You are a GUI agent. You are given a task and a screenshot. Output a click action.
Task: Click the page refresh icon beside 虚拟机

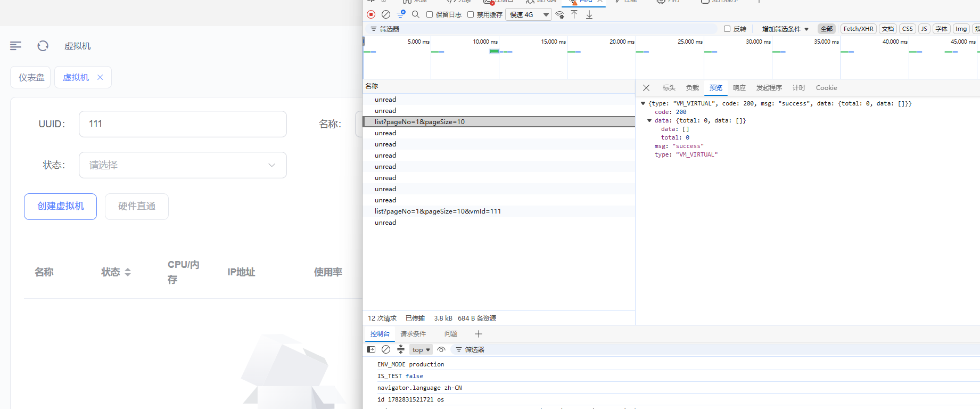click(43, 46)
